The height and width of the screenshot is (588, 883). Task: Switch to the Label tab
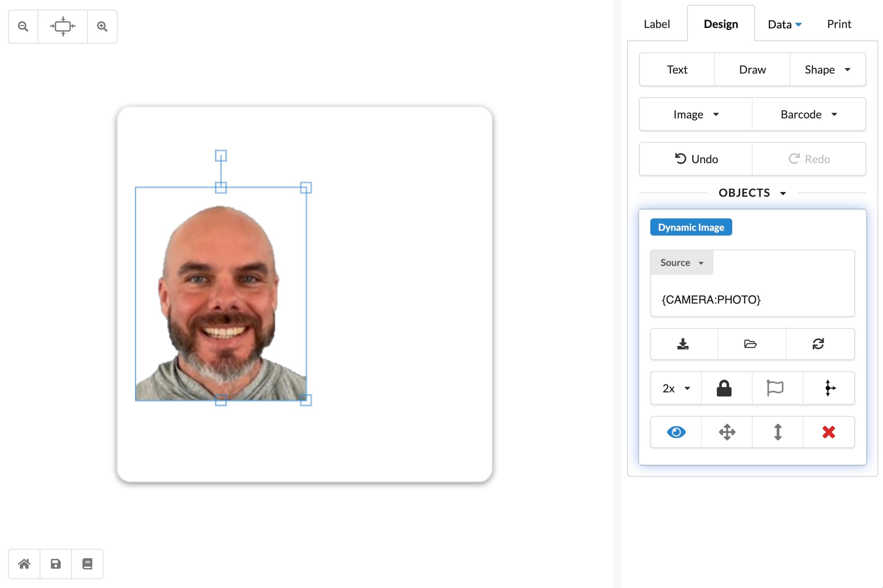tap(657, 24)
